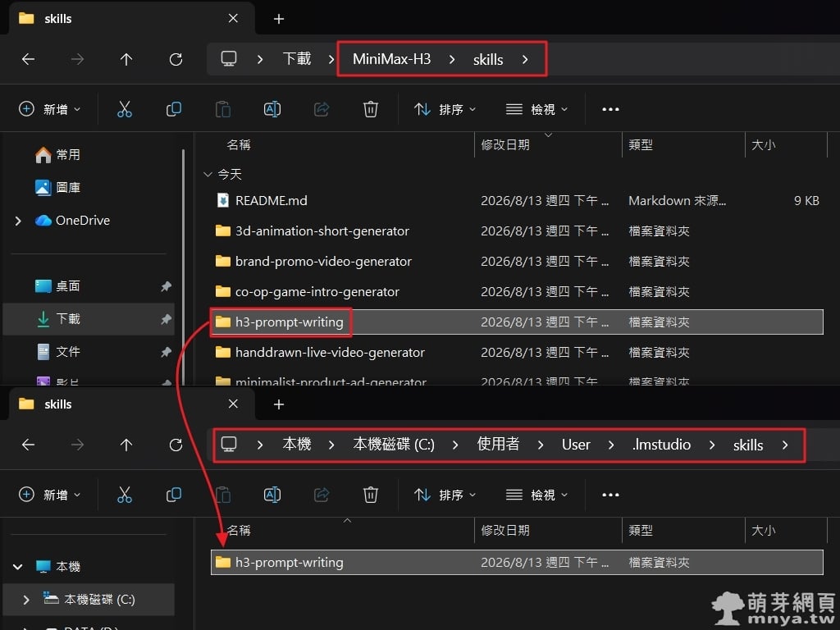Viewport: 840px width, 630px height.
Task: Open 圖庫 Gallery in upper sidebar
Action: click(x=58, y=188)
